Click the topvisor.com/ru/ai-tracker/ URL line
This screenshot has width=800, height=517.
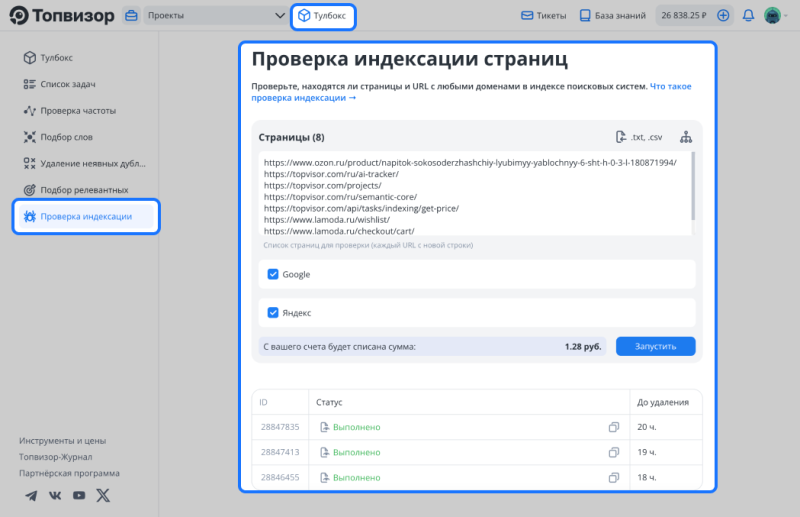tap(331, 174)
